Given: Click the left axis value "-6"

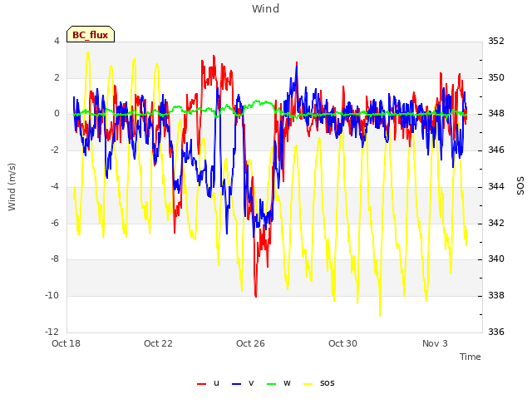Looking at the screenshot, I should (55, 223).
